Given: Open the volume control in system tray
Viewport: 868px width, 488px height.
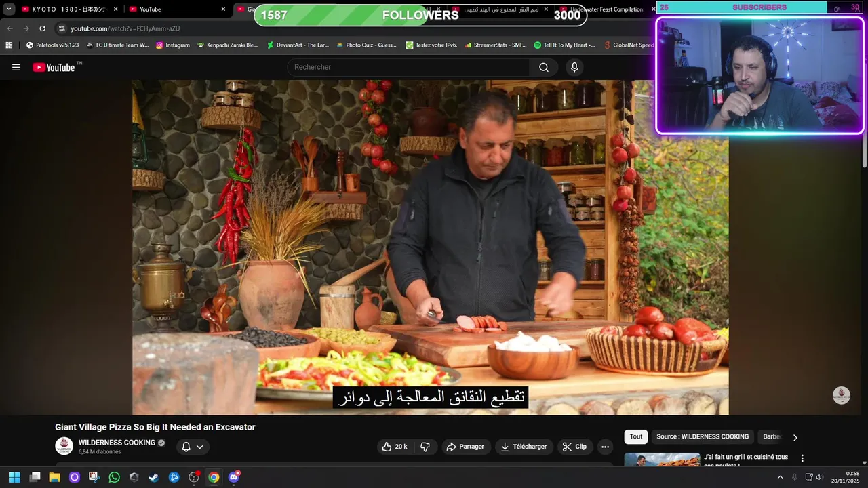Looking at the screenshot, I should pyautogui.click(x=819, y=477).
